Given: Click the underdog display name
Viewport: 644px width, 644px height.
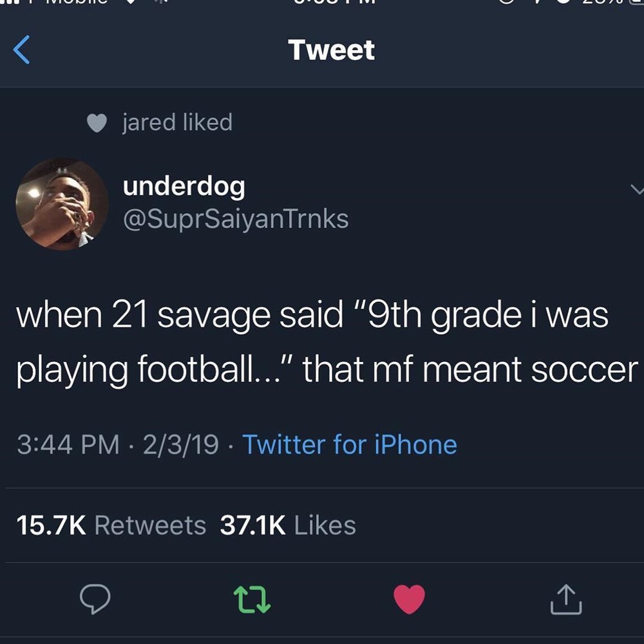Looking at the screenshot, I should coord(184,187).
